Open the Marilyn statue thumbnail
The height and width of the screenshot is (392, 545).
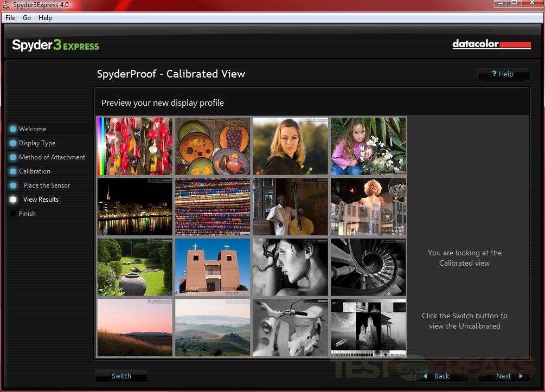[368, 207]
